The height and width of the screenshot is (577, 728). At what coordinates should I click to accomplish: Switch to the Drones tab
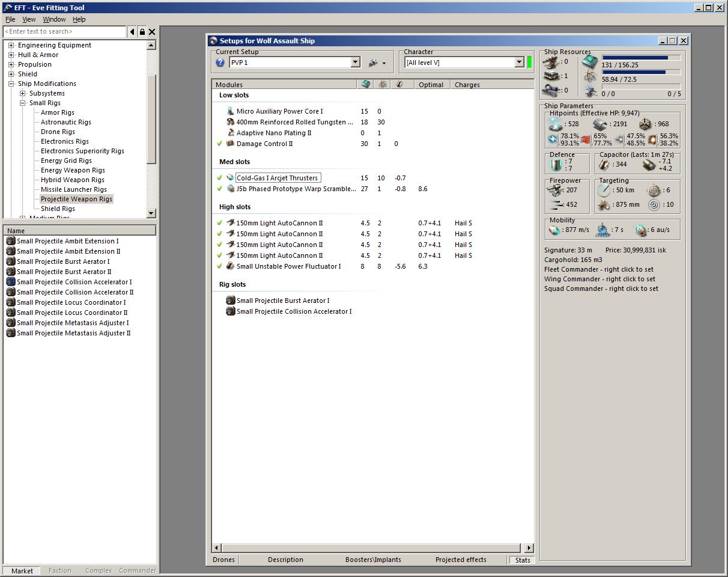tap(224, 560)
